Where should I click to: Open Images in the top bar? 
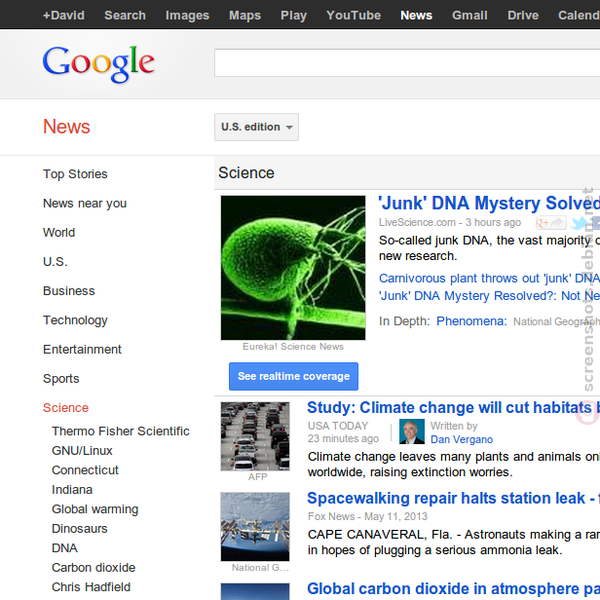coord(187,15)
